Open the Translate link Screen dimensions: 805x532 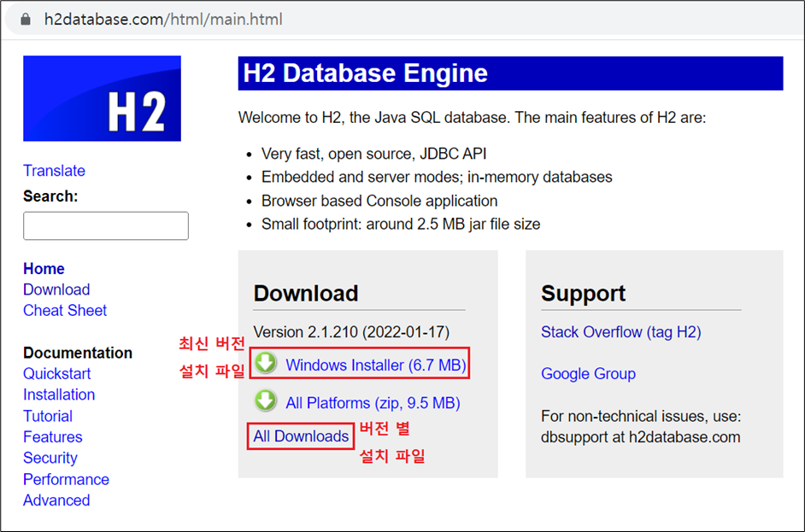[54, 170]
